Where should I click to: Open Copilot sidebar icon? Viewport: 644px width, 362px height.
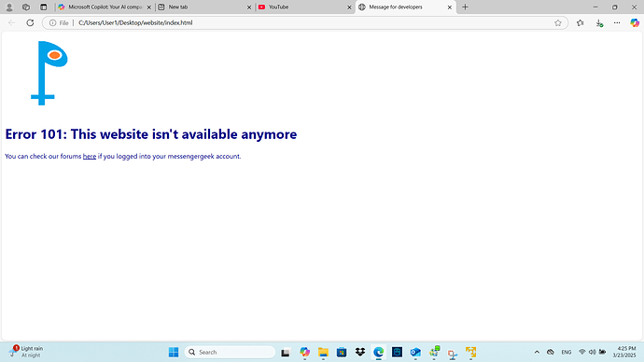pyautogui.click(x=635, y=23)
